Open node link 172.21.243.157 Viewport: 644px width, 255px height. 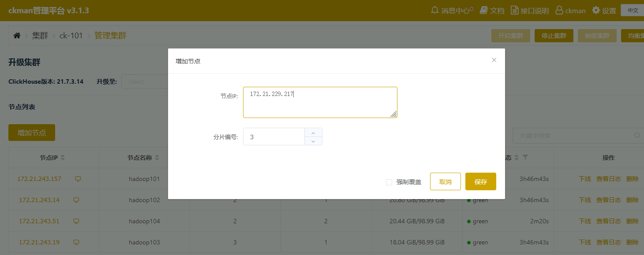click(39, 179)
